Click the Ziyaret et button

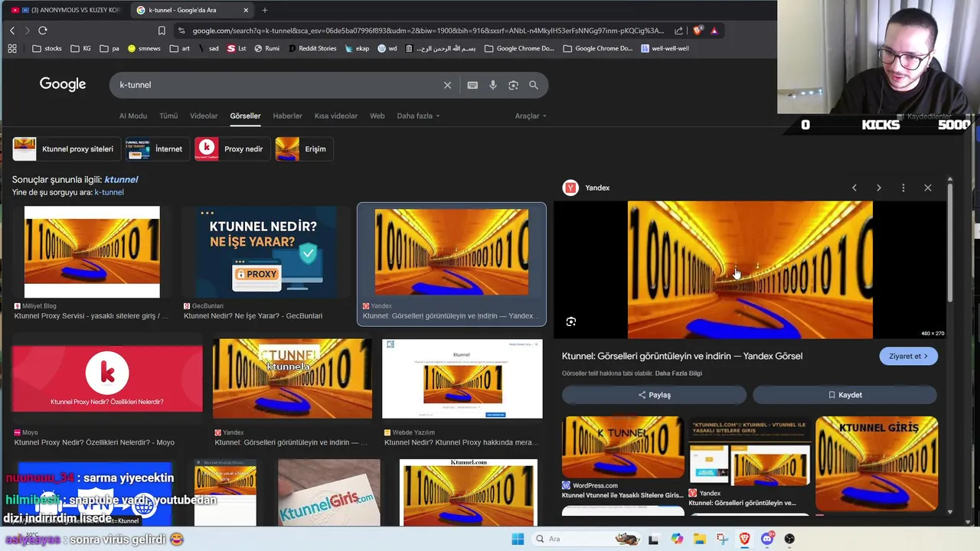click(908, 356)
